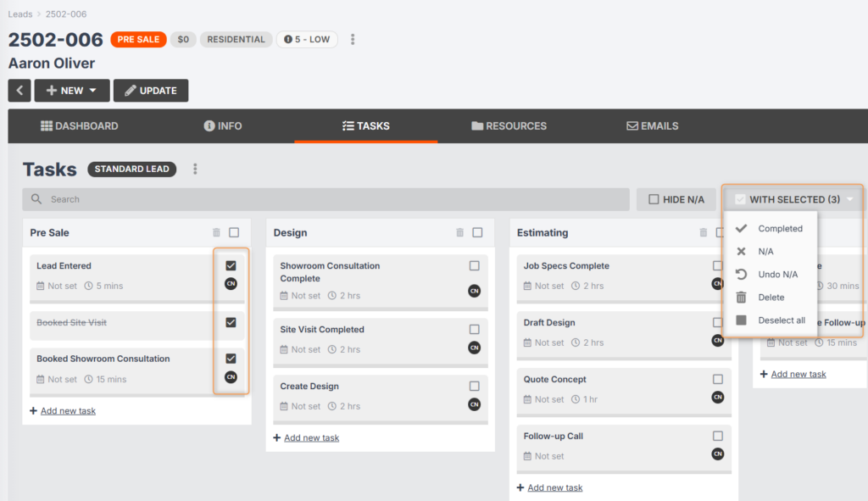Click the CN avatar on Create Design task
This screenshot has width=868, height=501.
474,404
